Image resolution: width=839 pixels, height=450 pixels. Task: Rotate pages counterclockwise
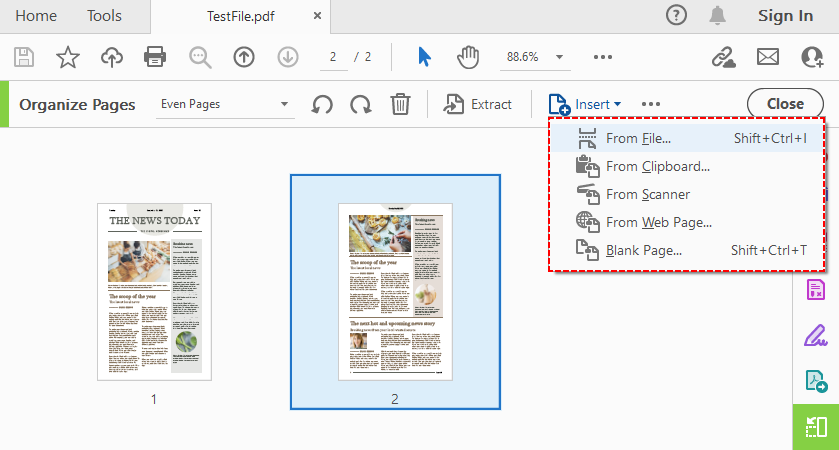pos(322,104)
